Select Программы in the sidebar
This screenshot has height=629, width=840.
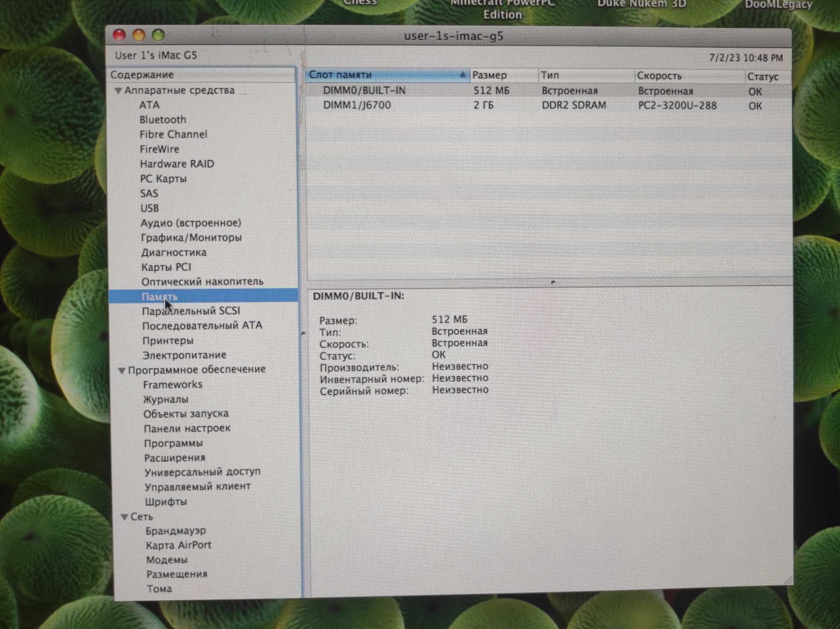tap(173, 443)
